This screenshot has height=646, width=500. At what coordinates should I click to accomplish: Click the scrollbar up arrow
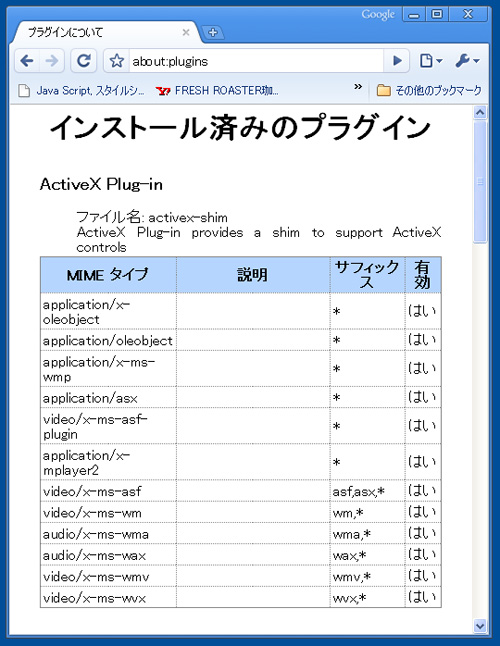pos(480,112)
